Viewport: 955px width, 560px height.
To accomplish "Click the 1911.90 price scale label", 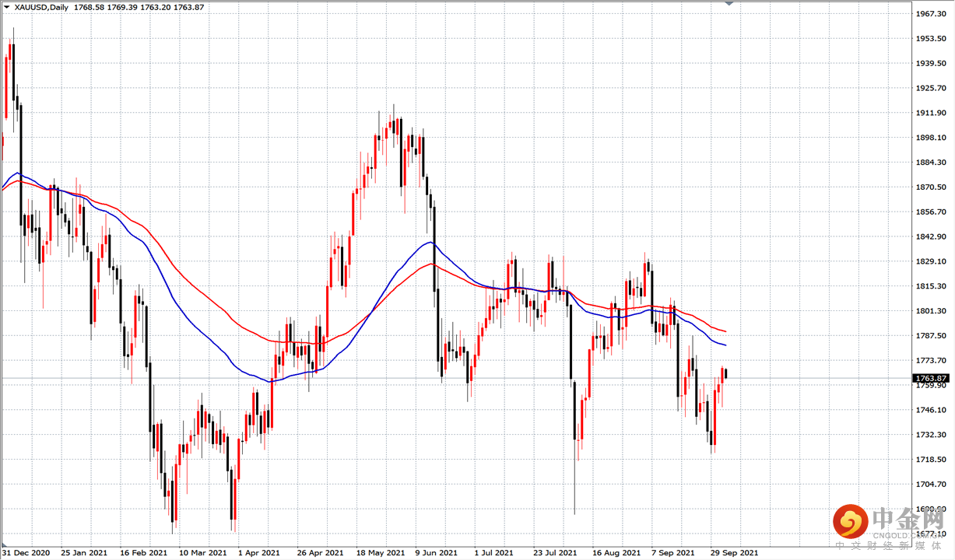I will coord(931,113).
